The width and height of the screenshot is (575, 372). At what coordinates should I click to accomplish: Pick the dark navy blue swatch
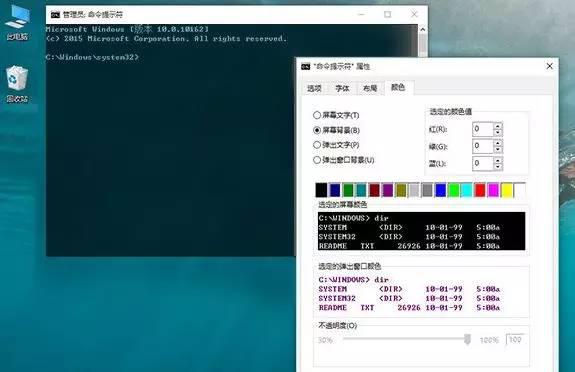click(335, 190)
